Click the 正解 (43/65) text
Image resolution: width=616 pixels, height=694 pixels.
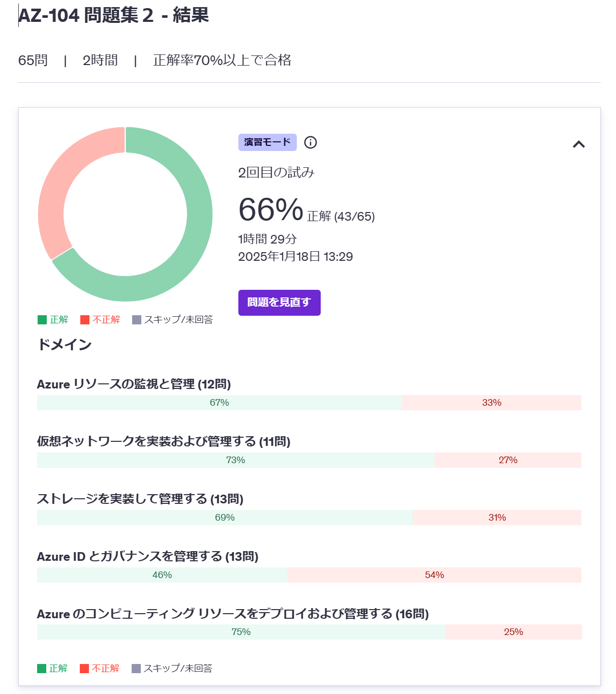tap(341, 217)
